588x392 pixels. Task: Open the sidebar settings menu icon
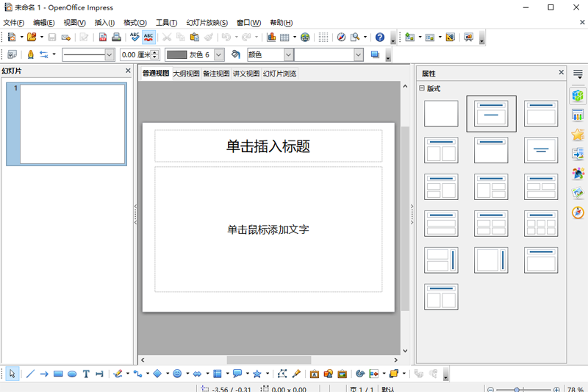(578, 74)
